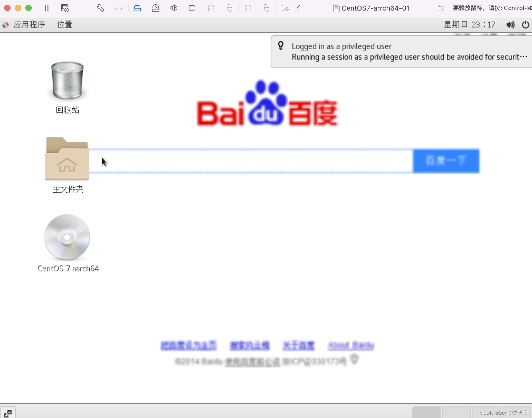Click the camera icon in VM toolbar
Screen dimensions: 532x418
pyautogui.click(x=193, y=8)
